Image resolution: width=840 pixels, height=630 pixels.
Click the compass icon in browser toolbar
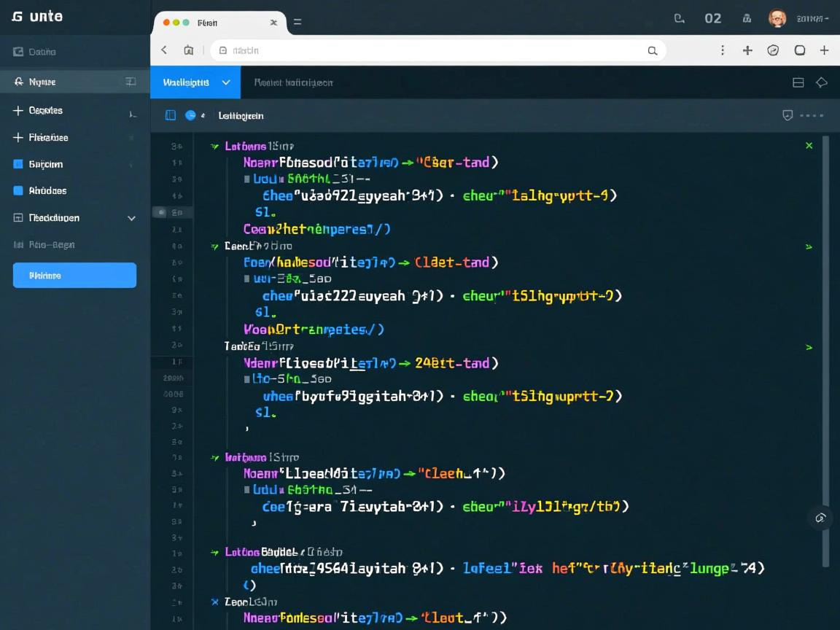773,50
